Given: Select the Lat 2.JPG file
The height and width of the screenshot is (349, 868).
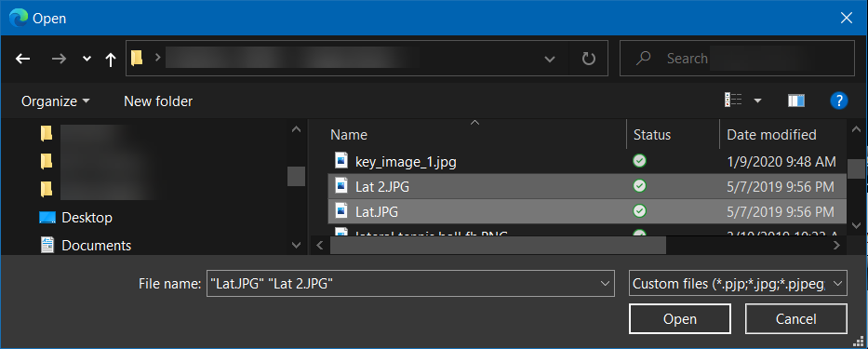Looking at the screenshot, I should point(587,187).
